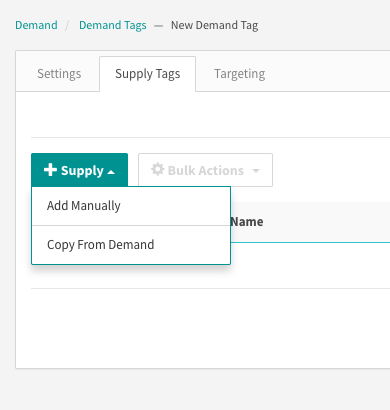
Task: Go to Demand Tags breadcrumb link
Action: click(x=113, y=25)
